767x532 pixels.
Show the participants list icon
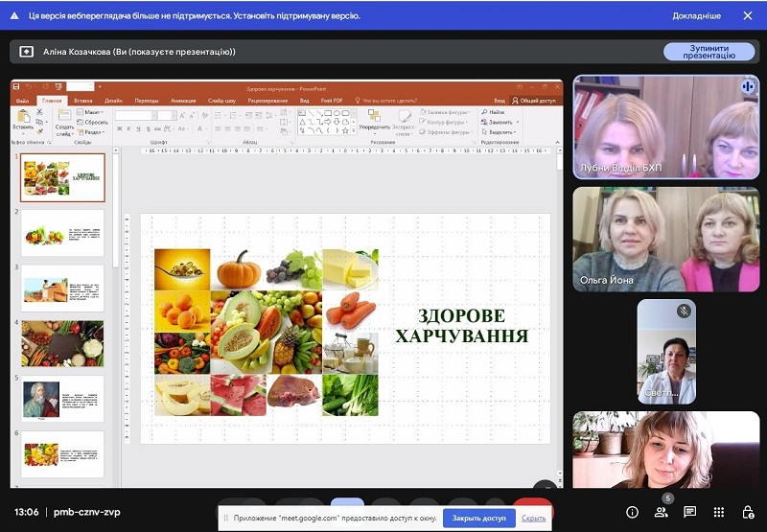(661, 512)
